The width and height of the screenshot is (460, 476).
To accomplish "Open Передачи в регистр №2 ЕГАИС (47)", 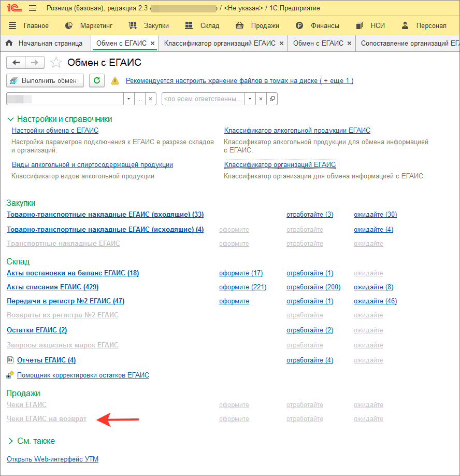I will pyautogui.click(x=65, y=301).
